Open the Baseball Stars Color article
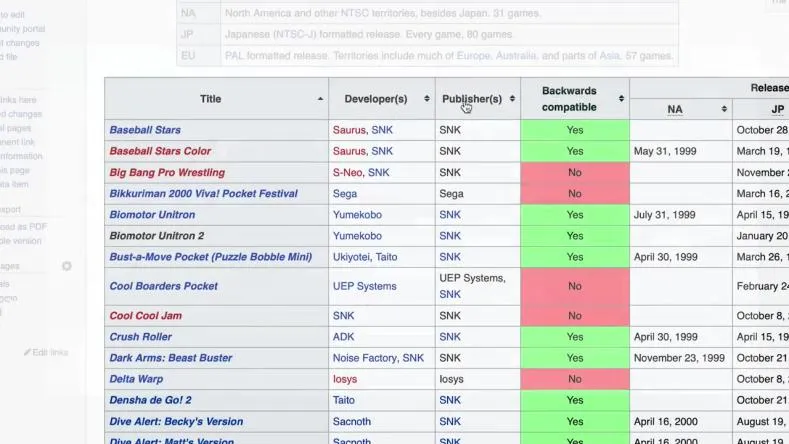Screen dimensions: 789x444 160,151
